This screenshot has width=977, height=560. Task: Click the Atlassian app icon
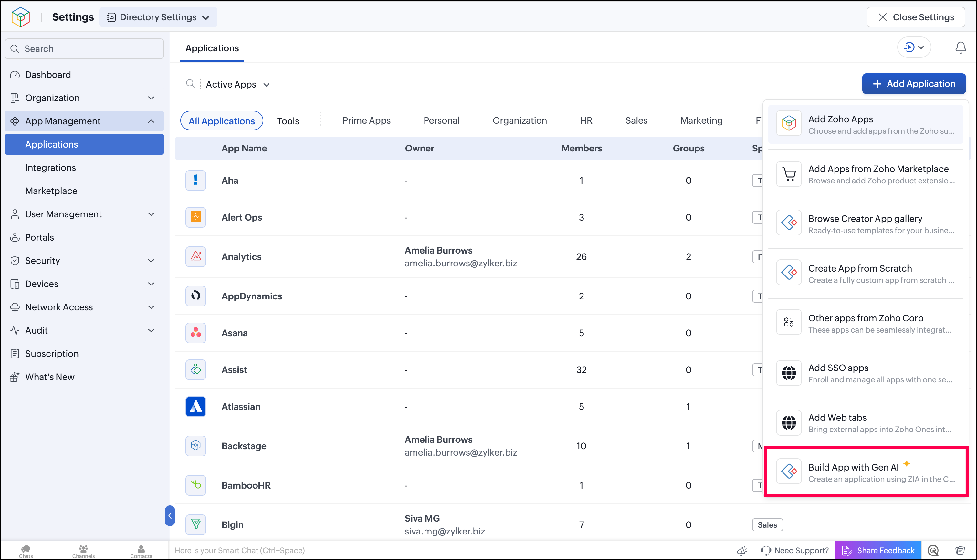tap(196, 407)
